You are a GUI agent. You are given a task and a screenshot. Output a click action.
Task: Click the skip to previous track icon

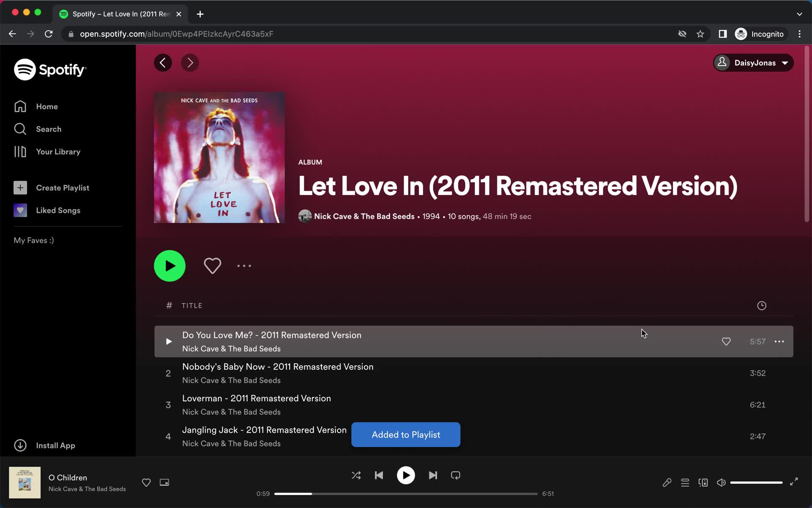point(379,475)
